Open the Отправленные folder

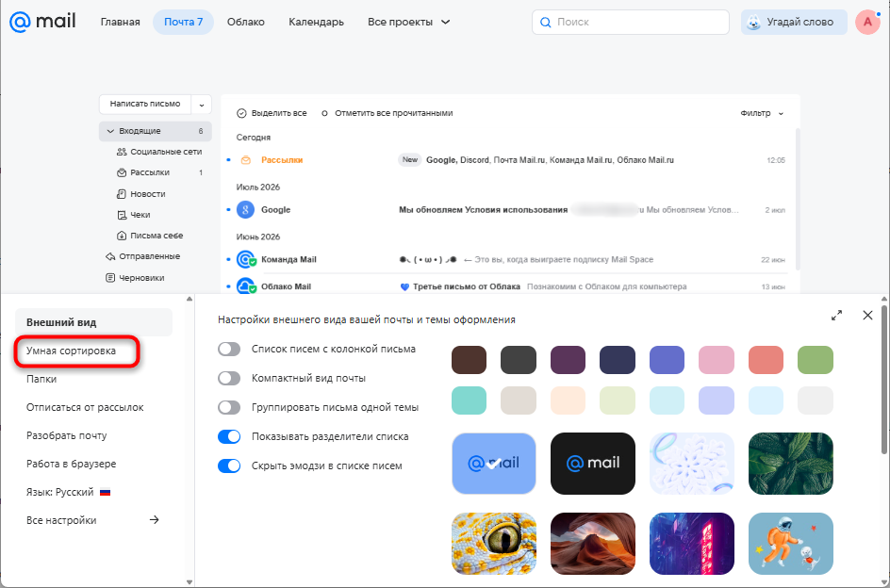(x=143, y=256)
